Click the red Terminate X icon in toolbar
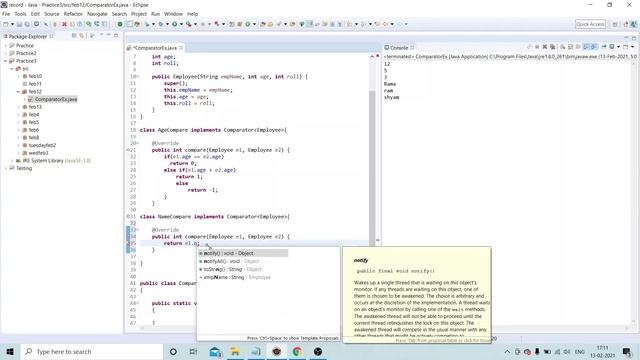The width and height of the screenshot is (640, 360). 64,24
